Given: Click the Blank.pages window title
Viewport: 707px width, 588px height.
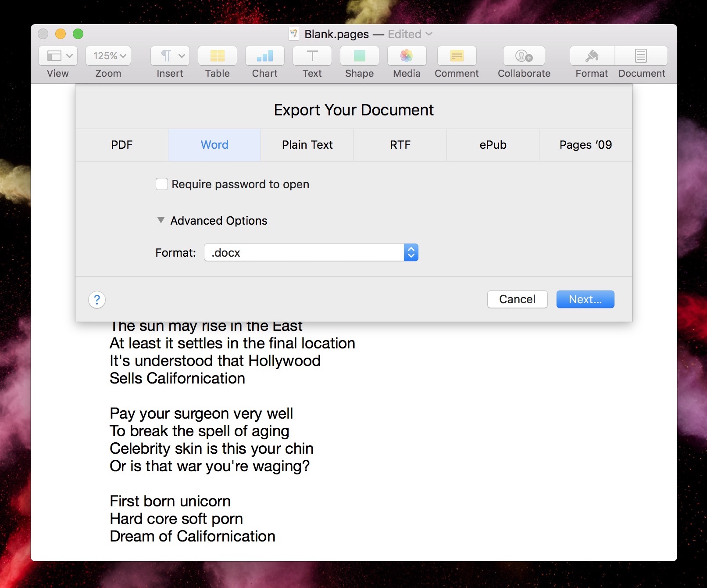Looking at the screenshot, I should click(x=337, y=34).
